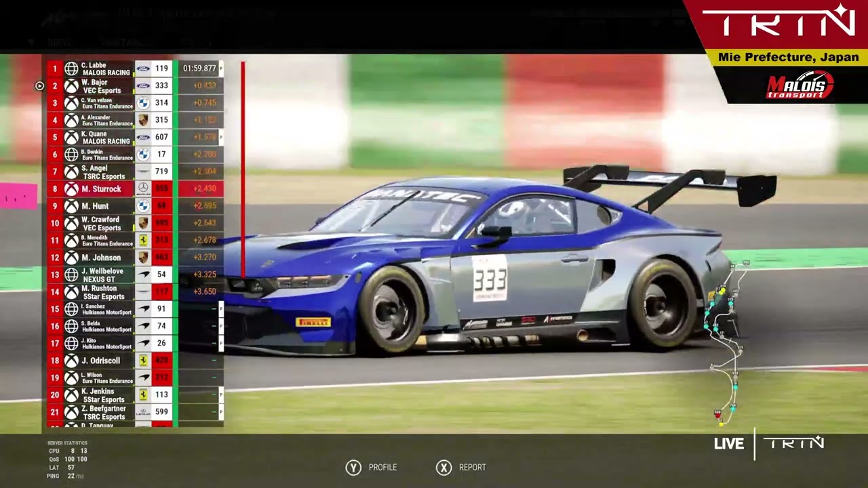The height and width of the screenshot is (488, 868).
Task: Click the McLaren logo beside car 91
Action: tap(143, 309)
